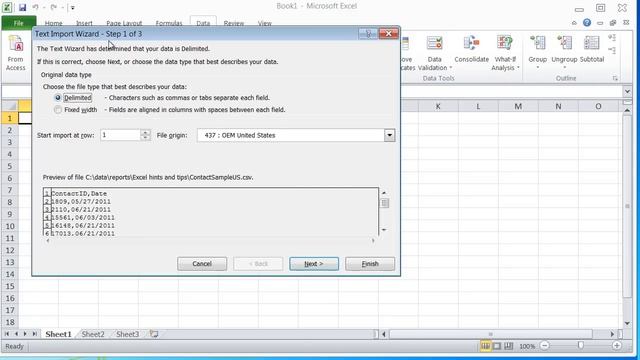
Task: Increase the Start import at row spinner
Action: (x=145, y=132)
